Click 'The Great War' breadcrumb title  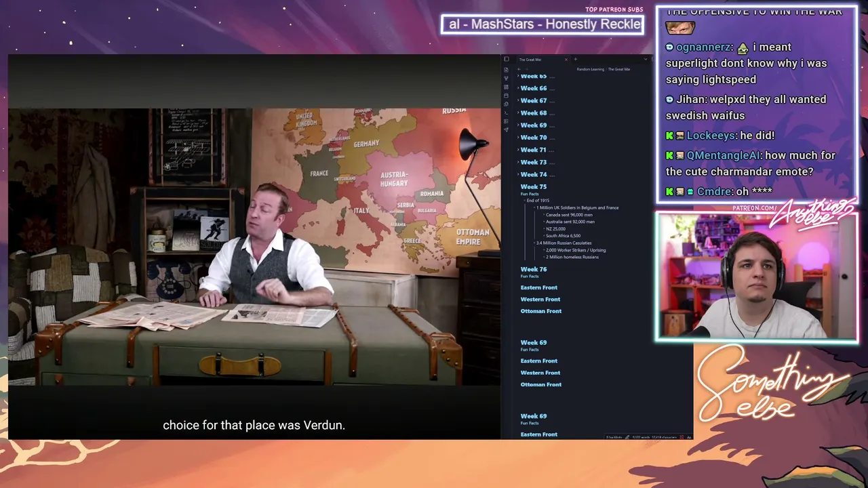pyautogui.click(x=619, y=69)
